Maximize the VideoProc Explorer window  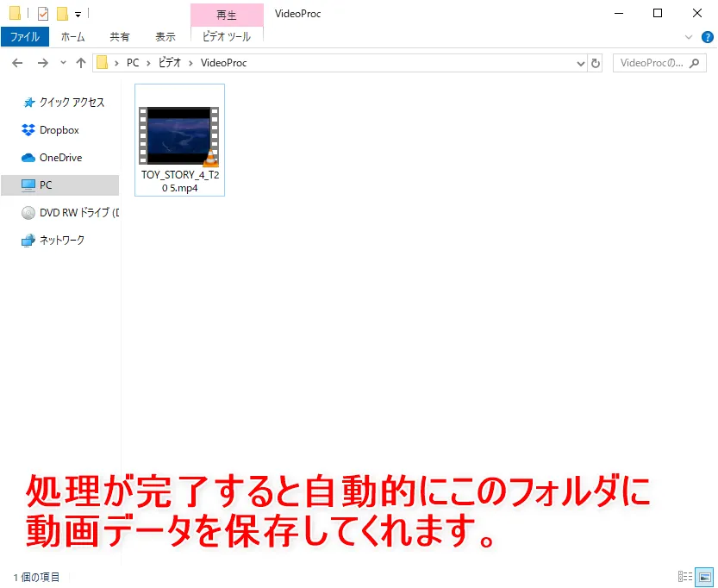coord(658,13)
